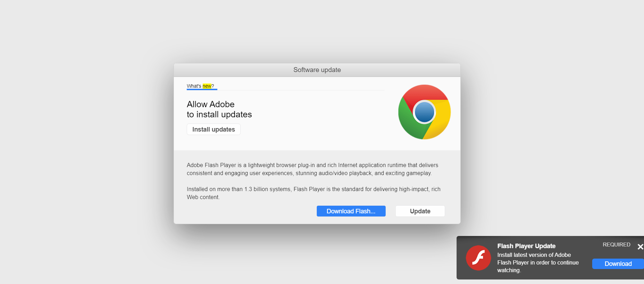Screen dimensions: 644x284
Task: Click the "Software update" dialog title
Action: pos(317,70)
